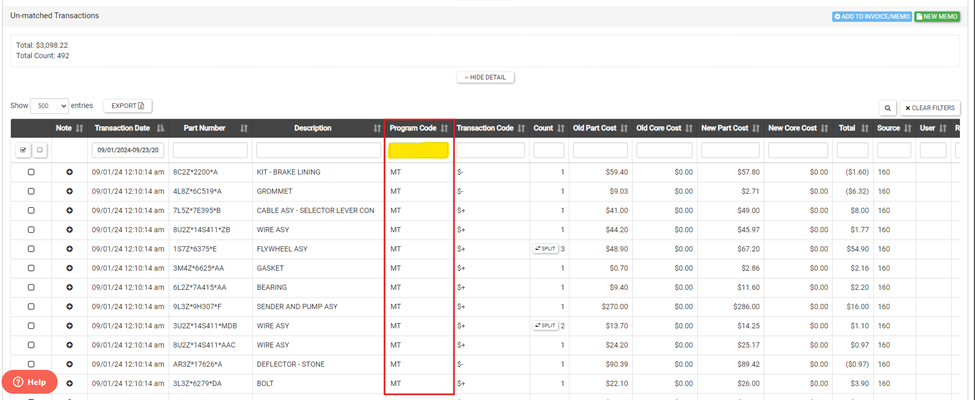975x400 pixels.
Task: Click part number 8C2Z*2200*A
Action: (197, 172)
